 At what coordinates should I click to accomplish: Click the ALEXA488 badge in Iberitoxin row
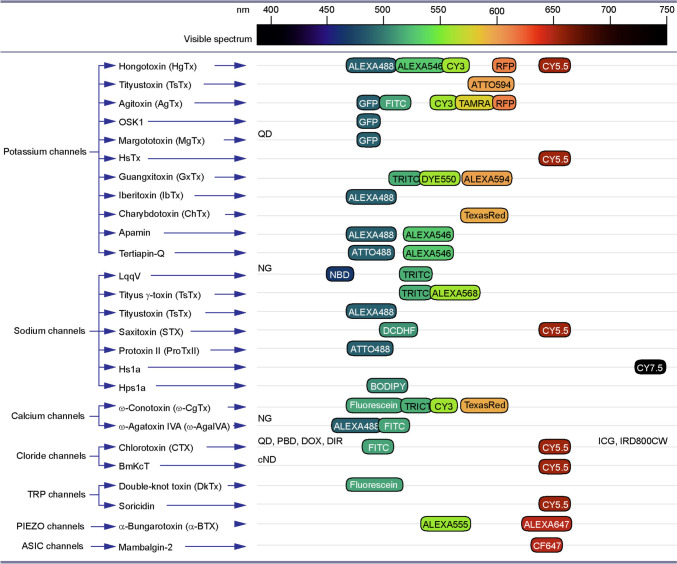point(371,197)
